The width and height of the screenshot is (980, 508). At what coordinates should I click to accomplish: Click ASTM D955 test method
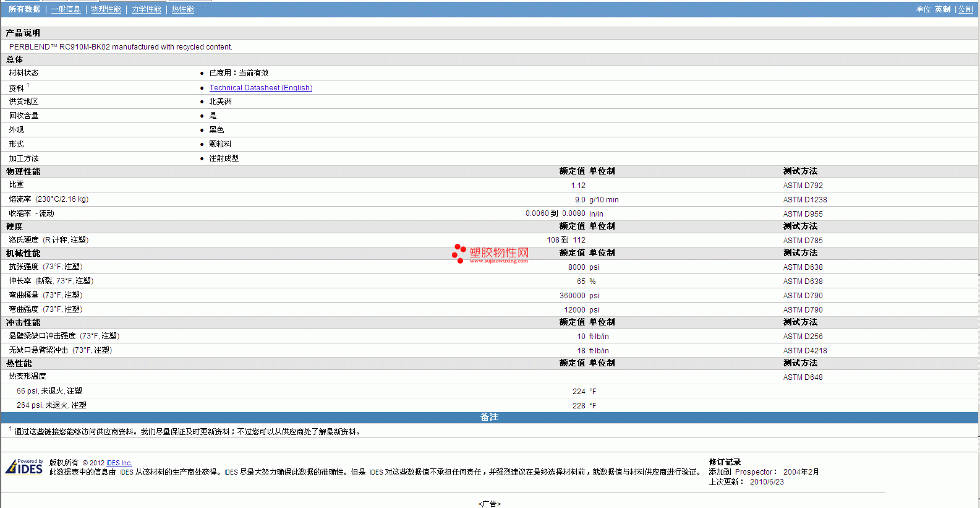[x=803, y=214]
